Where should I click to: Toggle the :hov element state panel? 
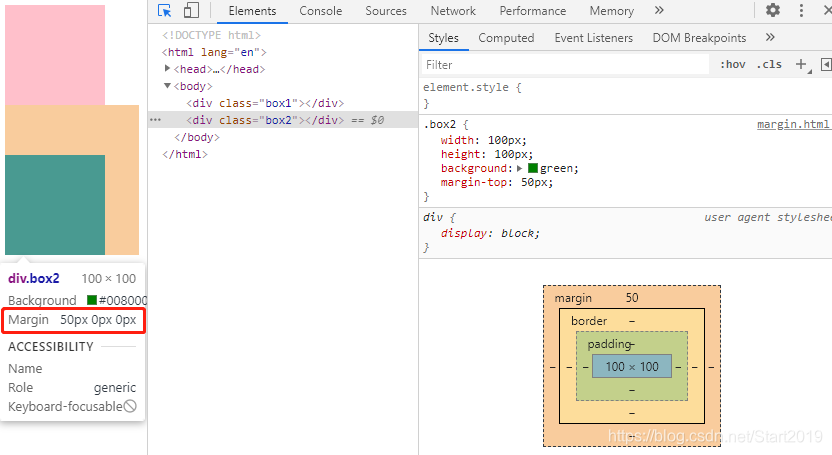[733, 64]
